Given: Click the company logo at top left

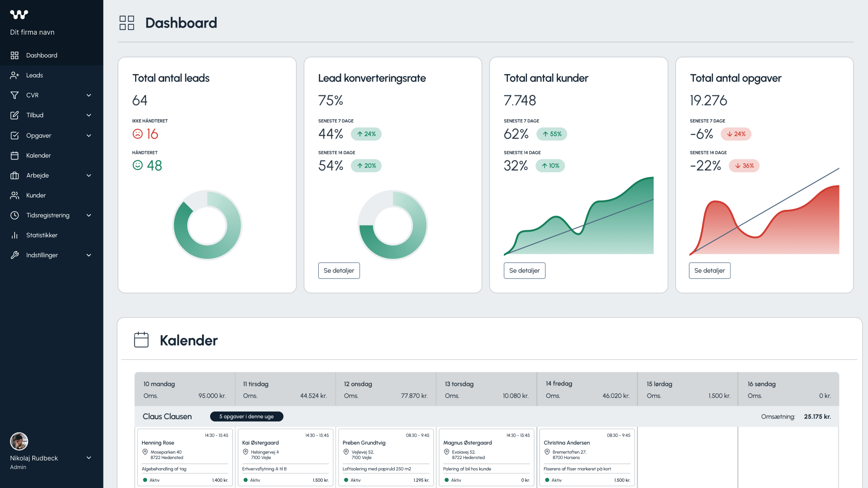Looking at the screenshot, I should tap(19, 15).
